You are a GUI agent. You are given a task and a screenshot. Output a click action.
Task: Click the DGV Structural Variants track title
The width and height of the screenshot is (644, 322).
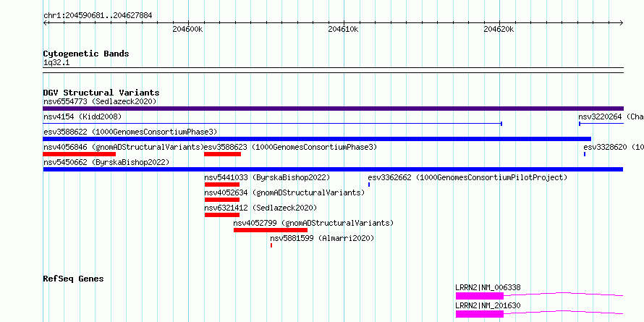tap(101, 93)
